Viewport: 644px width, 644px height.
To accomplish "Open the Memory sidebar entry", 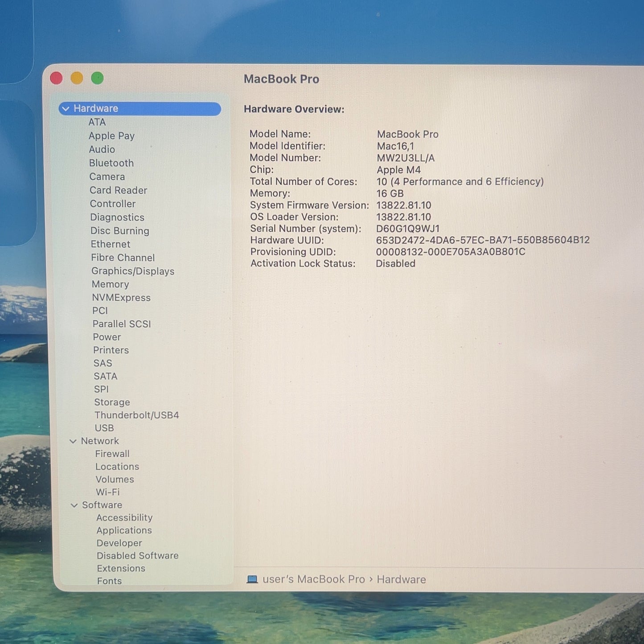I will [x=111, y=284].
